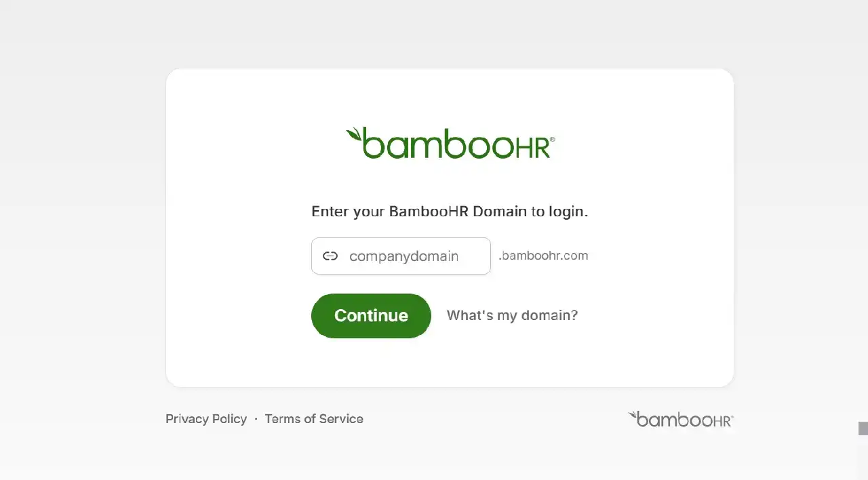Click the 'Enter your BambooHR Domain to login.' heading

tap(450, 211)
